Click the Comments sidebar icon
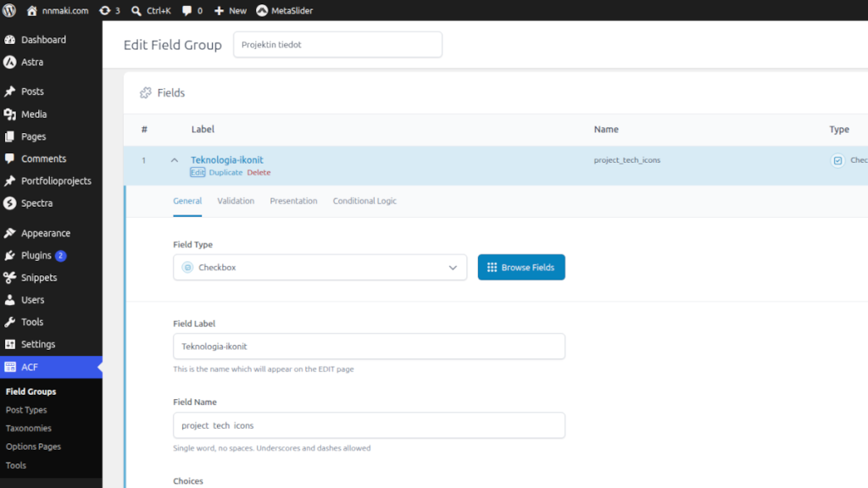Viewport: 868px width, 488px height. 10,158
